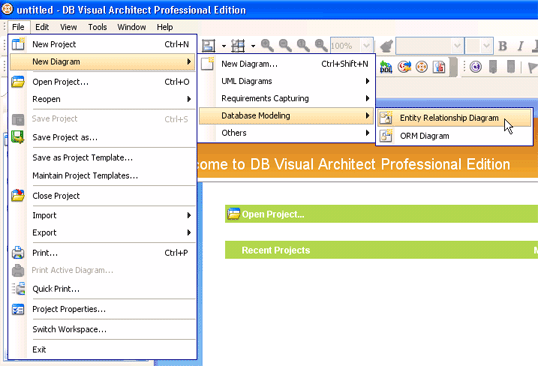Click the zoom to fit magnifier icon

pos(321,45)
